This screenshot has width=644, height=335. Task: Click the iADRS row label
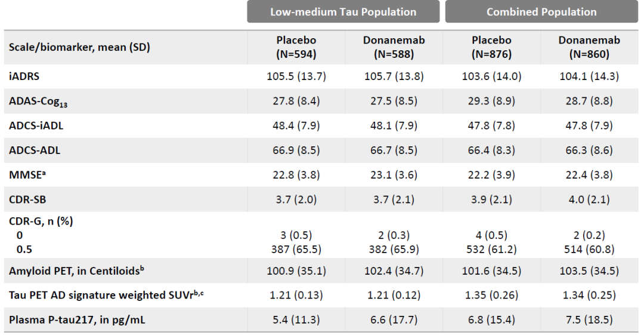[22, 77]
